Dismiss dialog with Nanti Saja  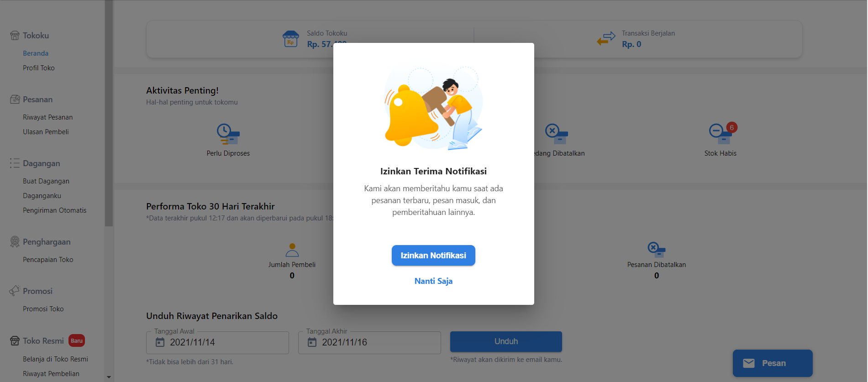[433, 281]
